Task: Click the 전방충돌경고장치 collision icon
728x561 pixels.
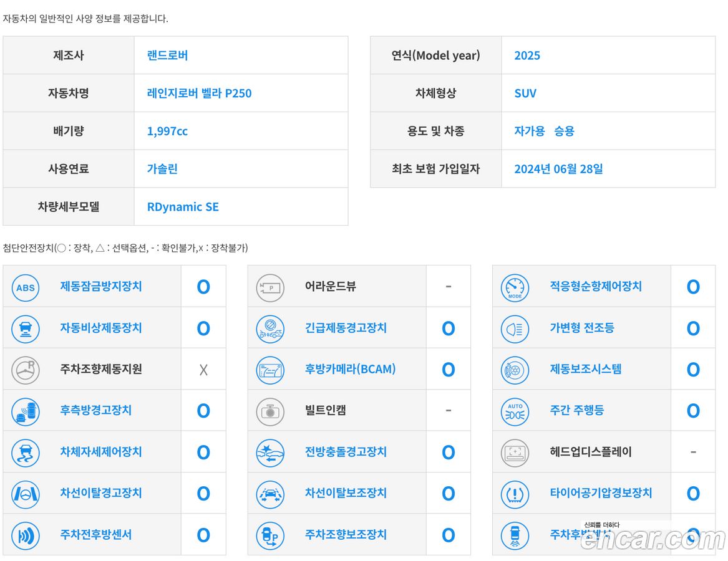Action: [x=270, y=453]
